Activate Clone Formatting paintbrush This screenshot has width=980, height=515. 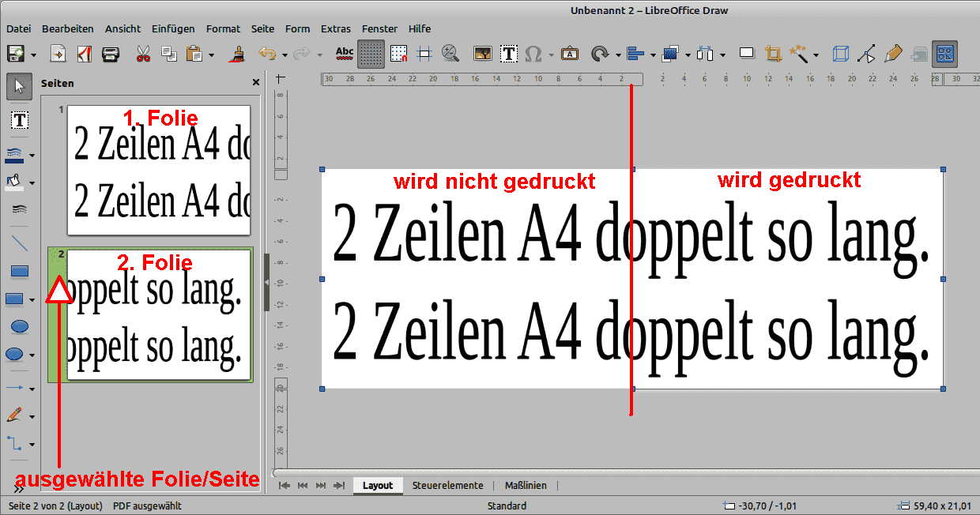click(x=236, y=54)
